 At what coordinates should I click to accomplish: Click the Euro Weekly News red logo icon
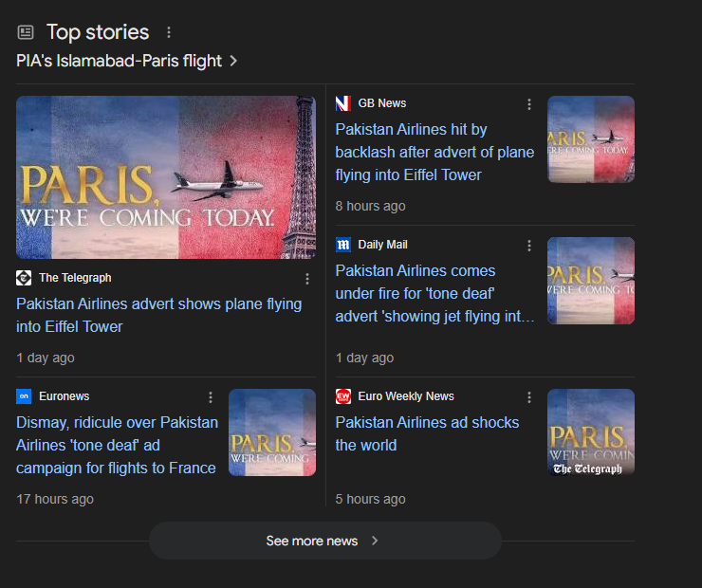(x=343, y=396)
